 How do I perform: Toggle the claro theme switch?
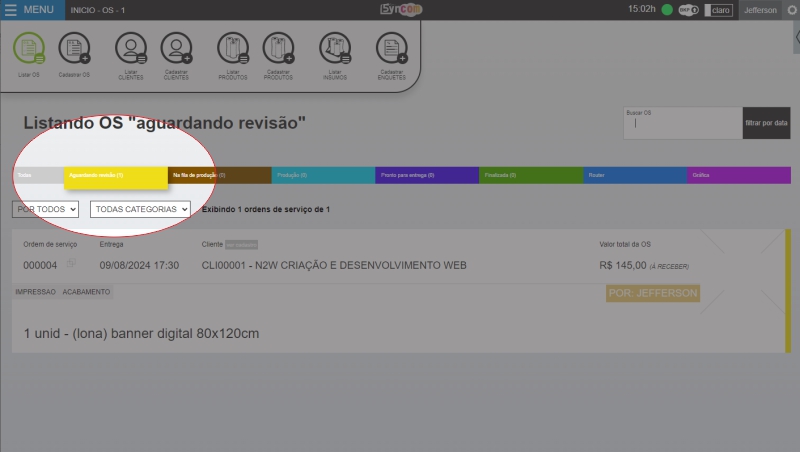click(x=719, y=10)
